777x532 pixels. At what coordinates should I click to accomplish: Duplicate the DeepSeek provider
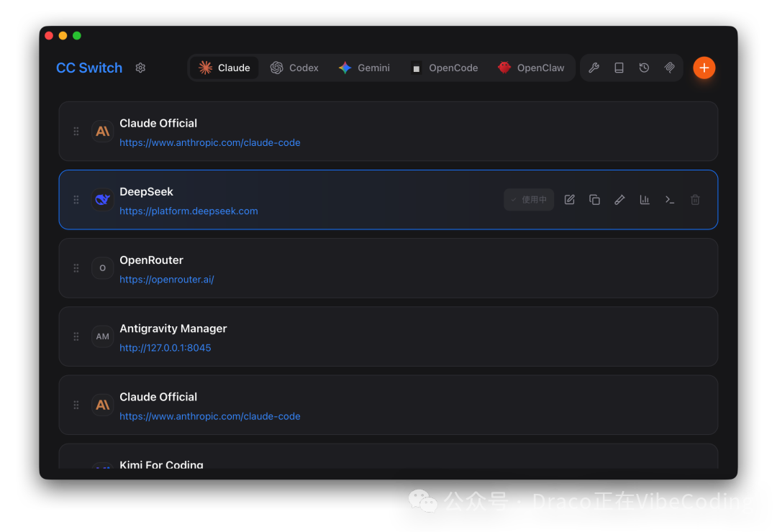[595, 200]
